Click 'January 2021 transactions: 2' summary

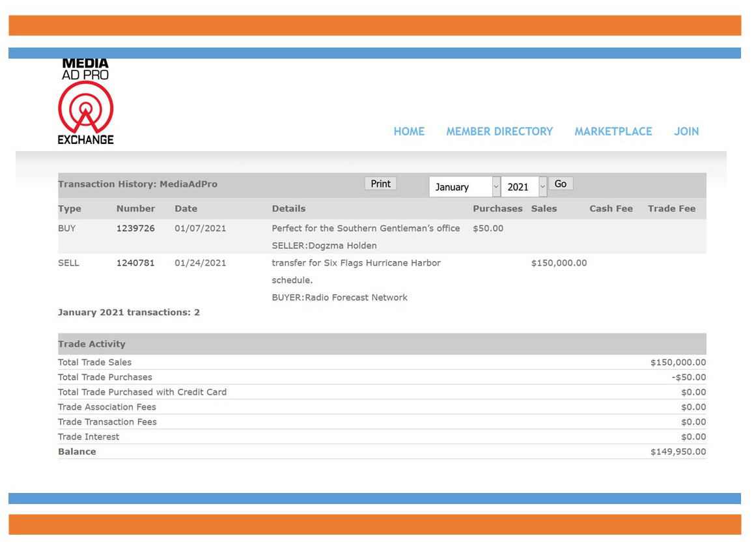click(129, 313)
